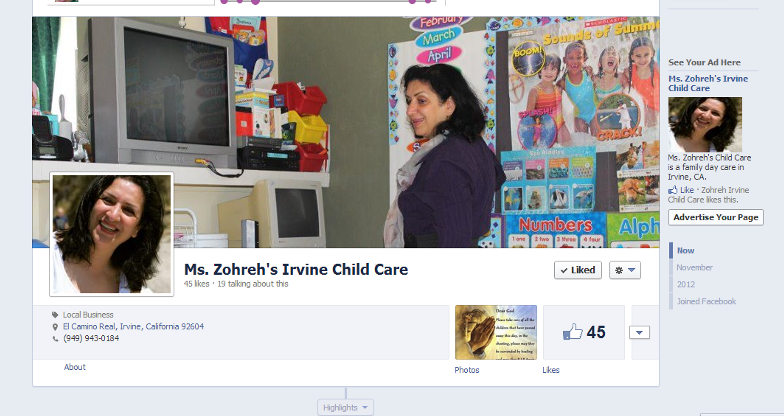
Task: Click the location pin icon by address
Action: coord(55,326)
